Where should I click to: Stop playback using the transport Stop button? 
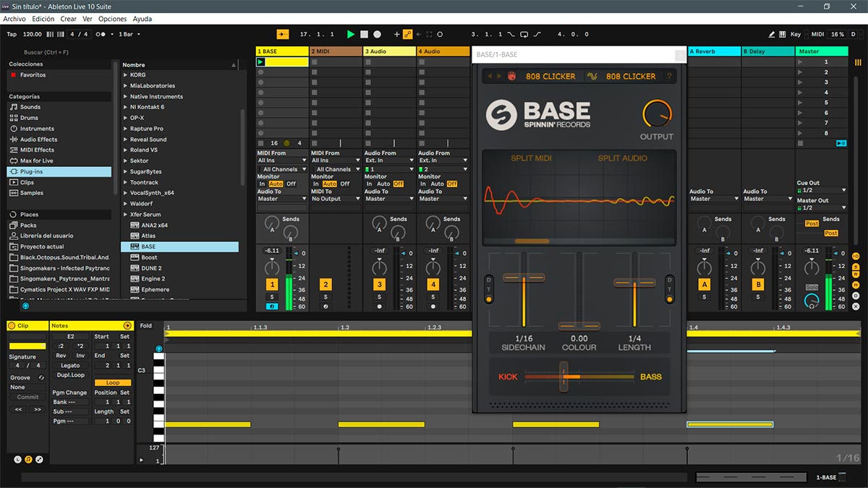coord(364,34)
